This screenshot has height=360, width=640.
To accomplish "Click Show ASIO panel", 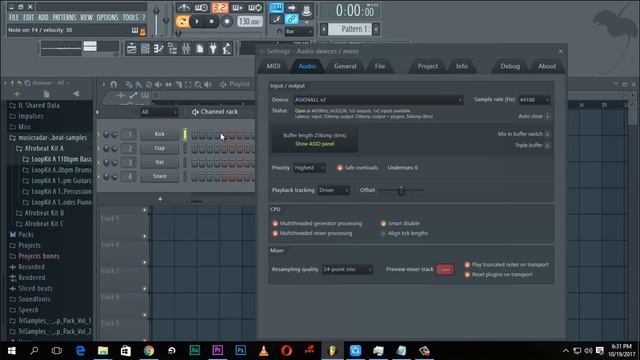I will click(x=315, y=144).
